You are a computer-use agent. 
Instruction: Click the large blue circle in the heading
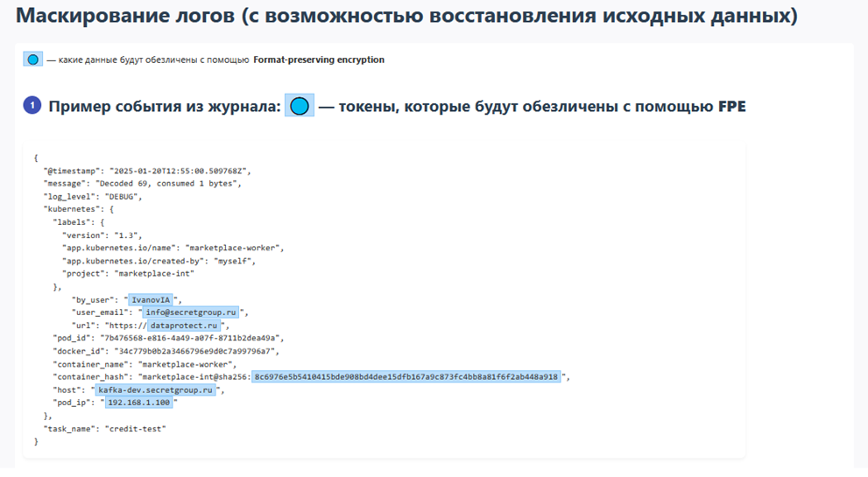click(300, 107)
